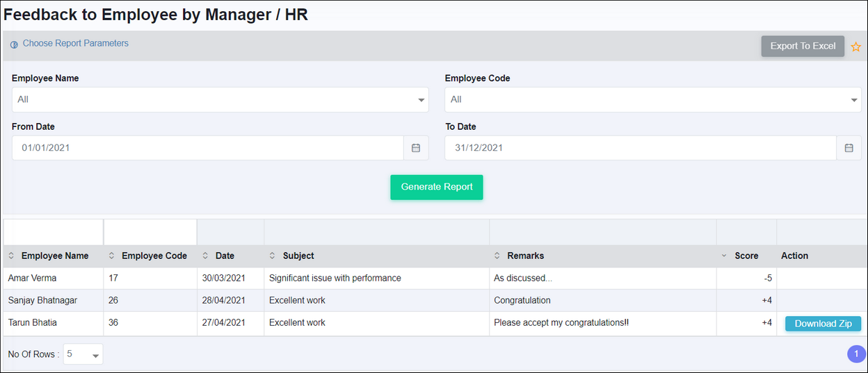868x373 pixels.
Task: Click the Choose Report Parameters info icon
Action: coord(14,44)
